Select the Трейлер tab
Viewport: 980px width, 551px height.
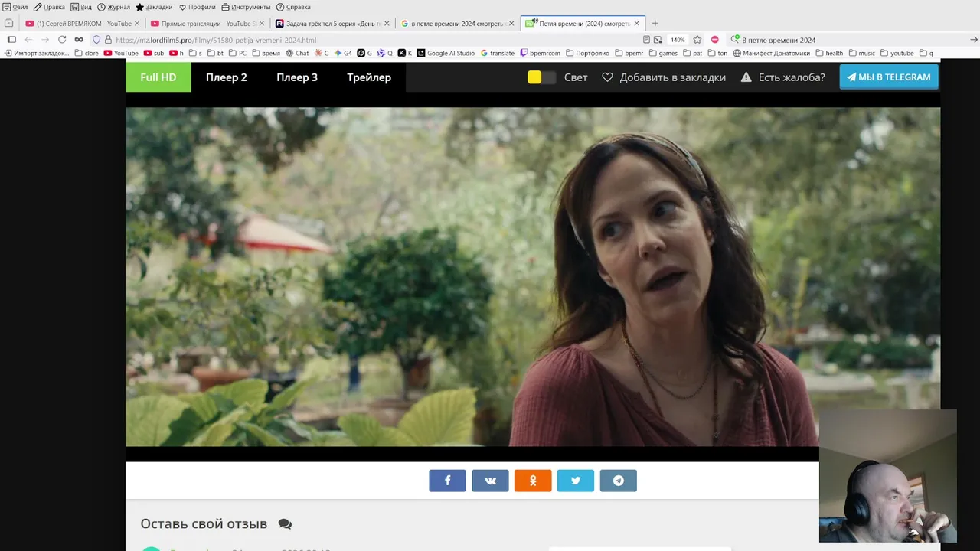(x=369, y=77)
